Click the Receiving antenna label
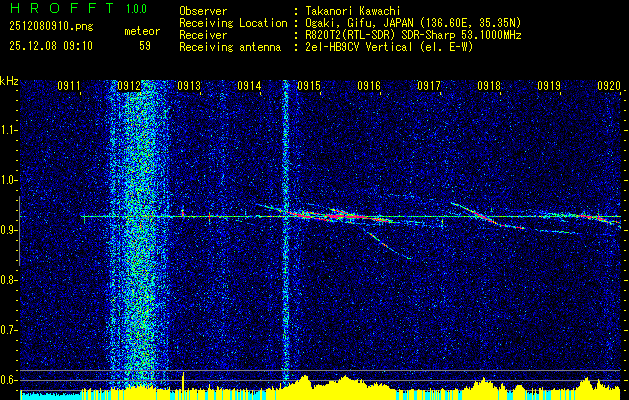This screenshot has width=629, height=400. click(x=230, y=47)
